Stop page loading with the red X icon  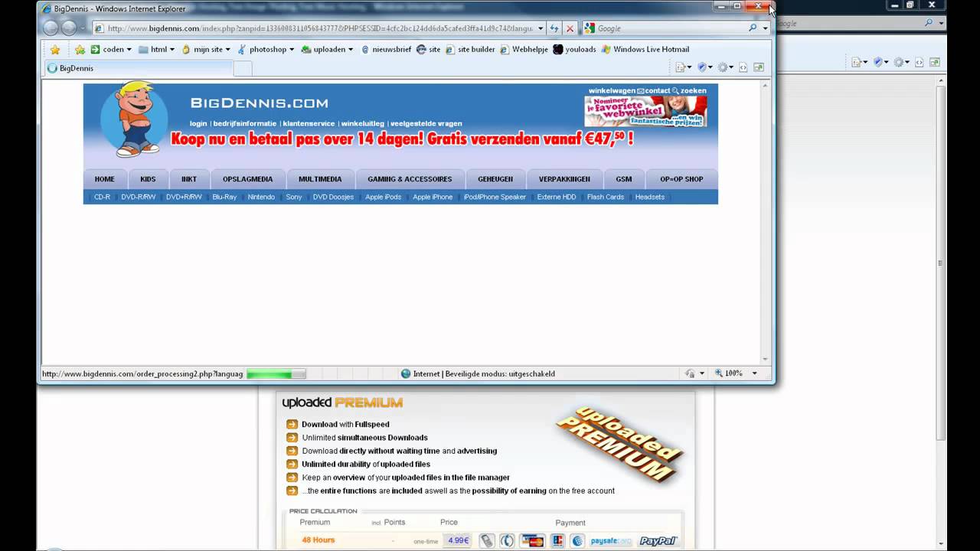[570, 28]
